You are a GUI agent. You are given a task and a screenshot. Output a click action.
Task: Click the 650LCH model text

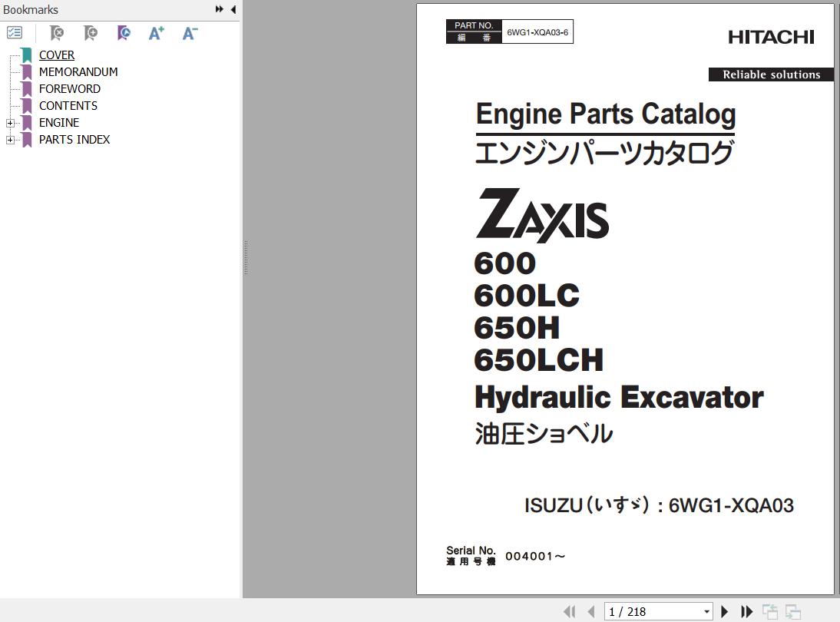538,360
